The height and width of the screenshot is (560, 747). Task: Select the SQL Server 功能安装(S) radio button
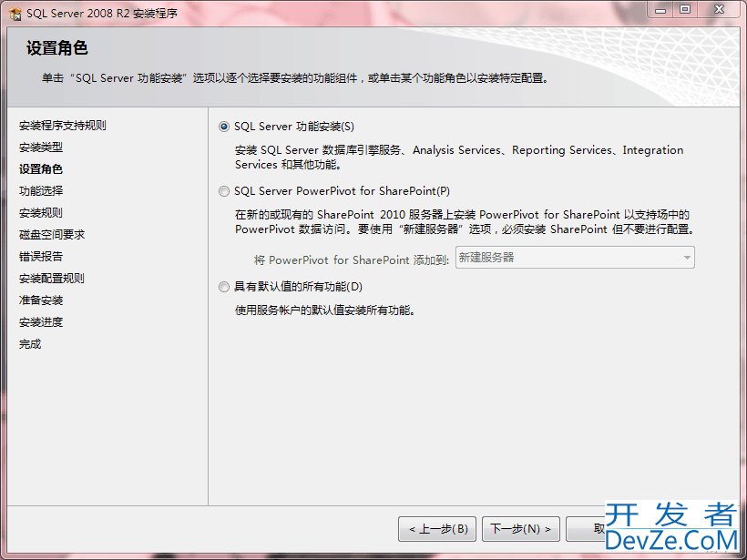pyautogui.click(x=224, y=127)
